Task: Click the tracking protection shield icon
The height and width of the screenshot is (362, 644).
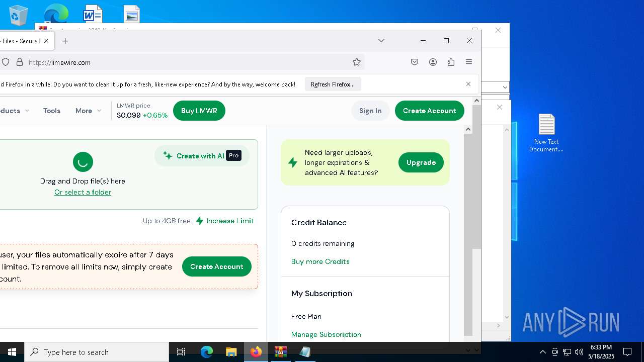Action: (x=6, y=62)
